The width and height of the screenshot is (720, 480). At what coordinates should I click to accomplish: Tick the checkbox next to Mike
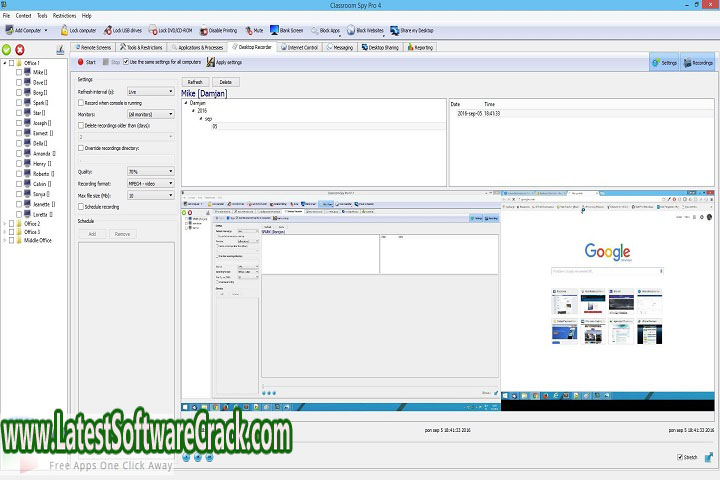pos(18,73)
